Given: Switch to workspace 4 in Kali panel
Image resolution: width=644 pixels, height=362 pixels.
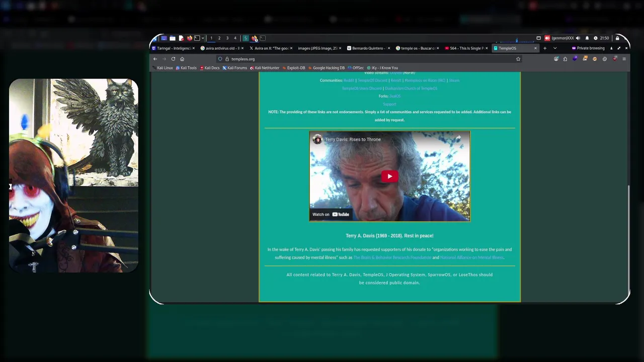Looking at the screenshot, I should pyautogui.click(x=235, y=38).
